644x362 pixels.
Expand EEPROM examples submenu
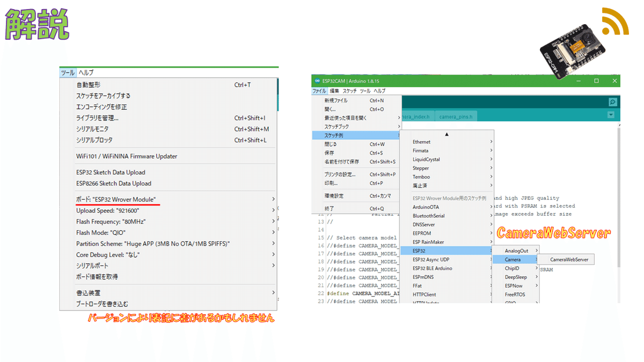447,233
